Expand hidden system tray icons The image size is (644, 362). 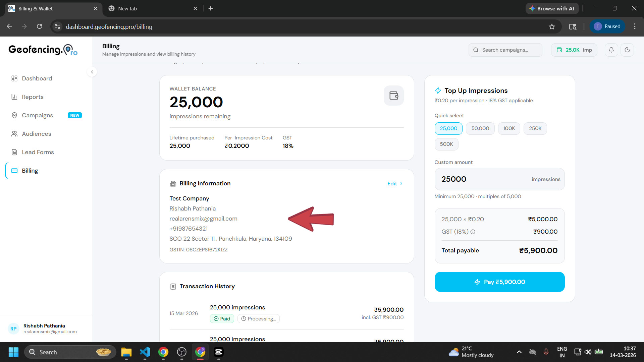pyautogui.click(x=519, y=352)
